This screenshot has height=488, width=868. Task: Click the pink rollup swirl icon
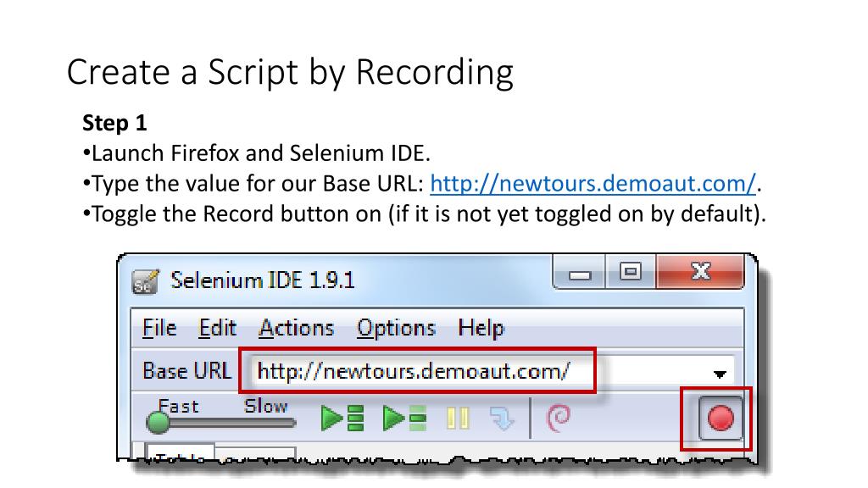pyautogui.click(x=558, y=418)
